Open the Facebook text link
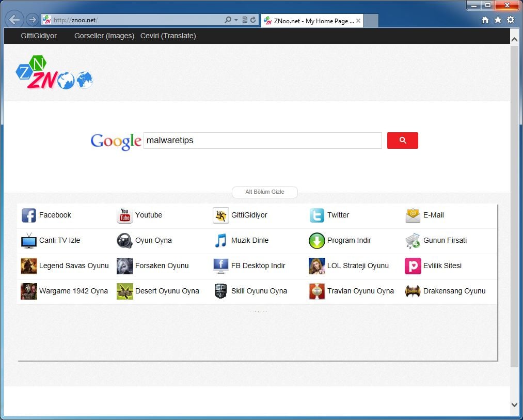This screenshot has height=420, width=523. pos(55,215)
